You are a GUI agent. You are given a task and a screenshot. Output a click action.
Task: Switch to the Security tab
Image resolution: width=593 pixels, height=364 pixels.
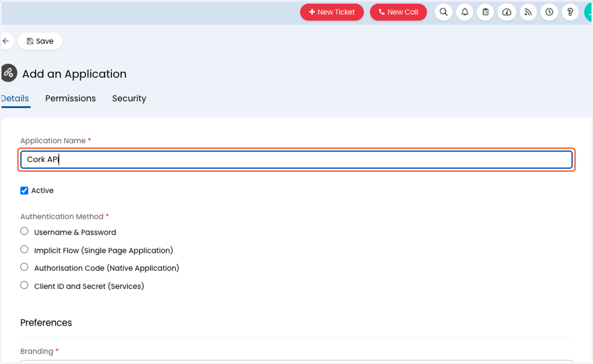click(129, 98)
